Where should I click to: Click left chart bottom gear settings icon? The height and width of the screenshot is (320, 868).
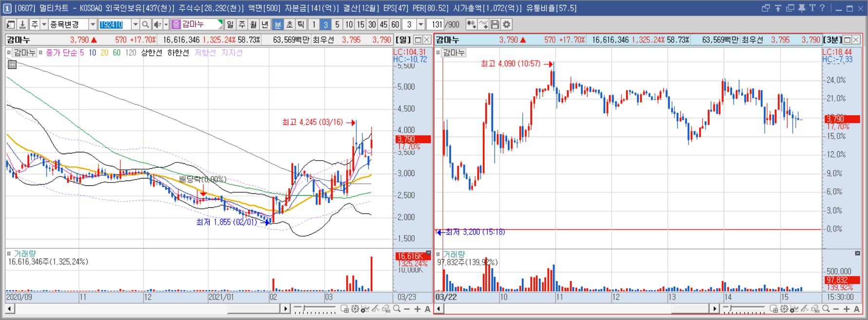[355, 309]
